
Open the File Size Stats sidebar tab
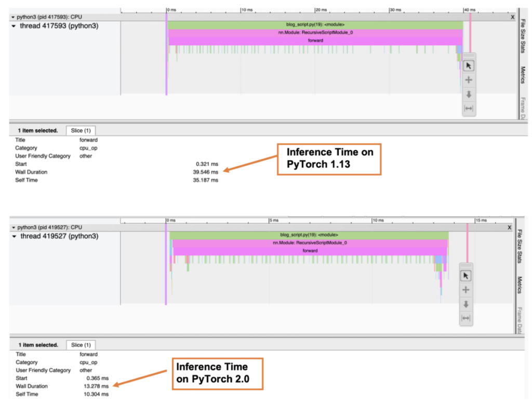click(523, 36)
